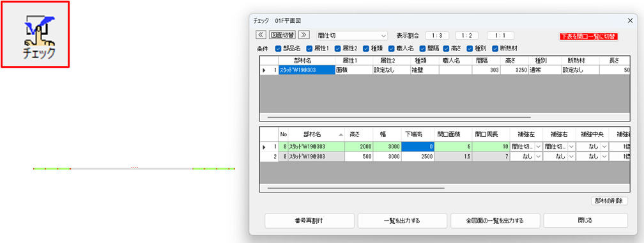This screenshot has height=243, width=644.
Task: Toggle the 職人名 condition checkbox
Action: pos(392,48)
